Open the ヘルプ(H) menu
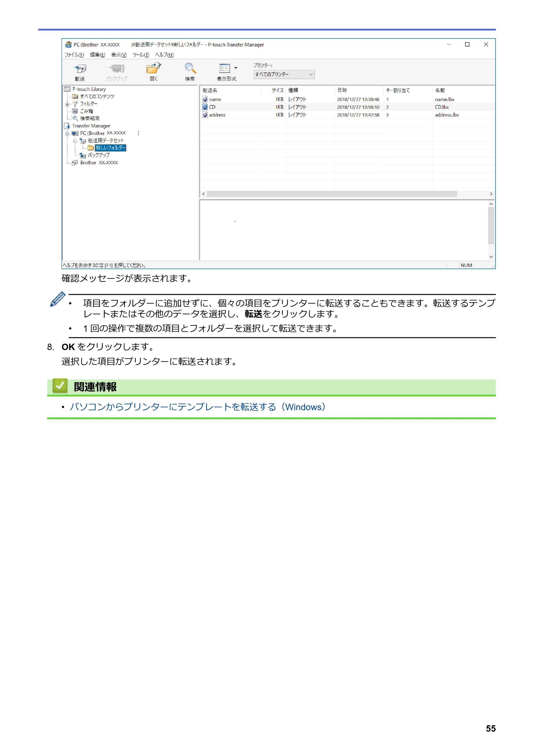 click(x=164, y=55)
